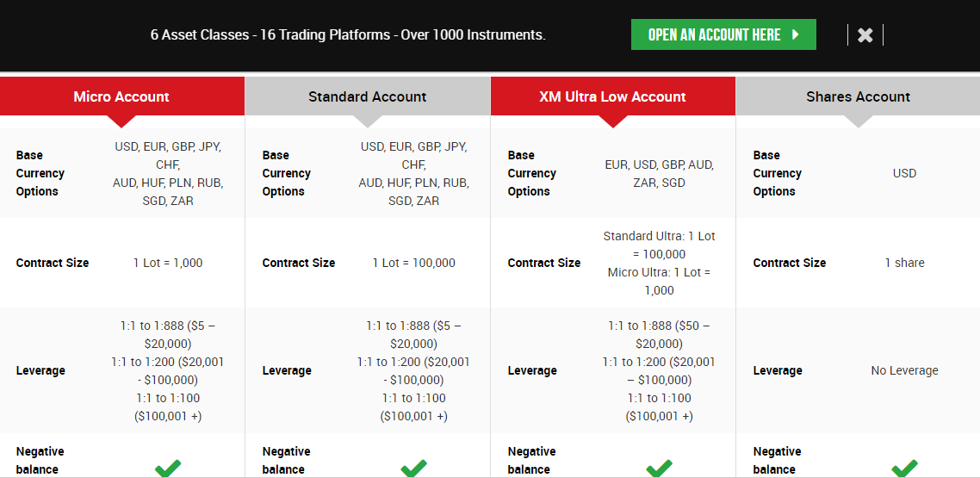Image resolution: width=980 pixels, height=478 pixels.
Task: Click Standard Account 'Base Currency Options' label
Action: click(x=286, y=173)
